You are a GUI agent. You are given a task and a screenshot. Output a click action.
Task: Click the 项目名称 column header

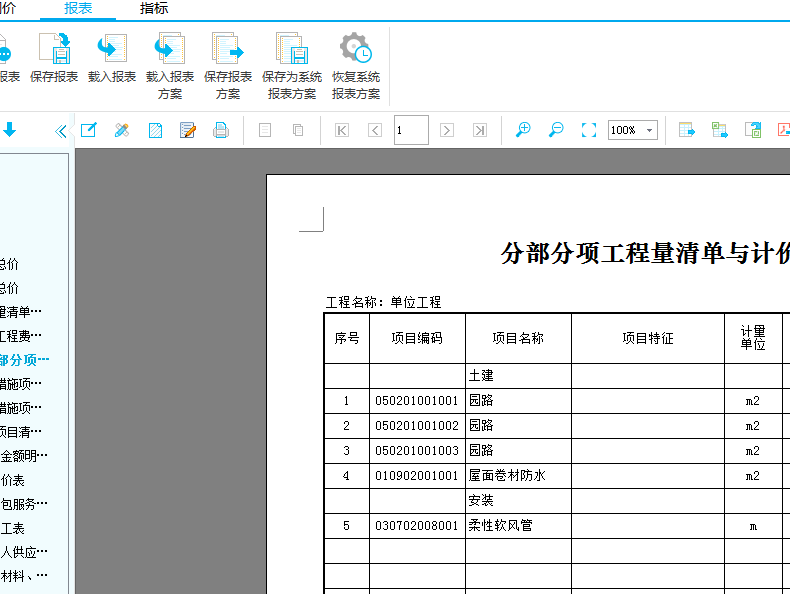(518, 338)
